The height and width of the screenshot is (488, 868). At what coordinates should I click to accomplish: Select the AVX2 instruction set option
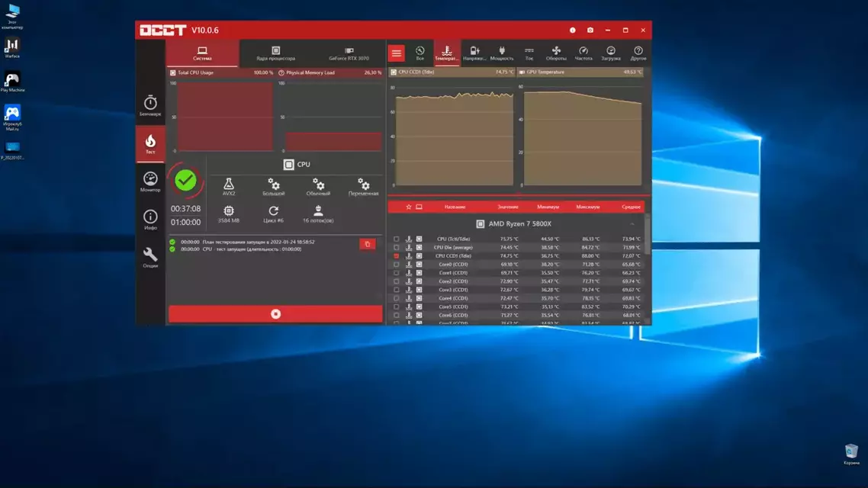coord(229,187)
